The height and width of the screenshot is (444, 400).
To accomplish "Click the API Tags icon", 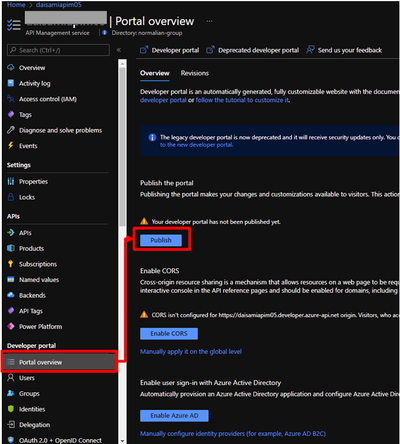I will (11, 311).
